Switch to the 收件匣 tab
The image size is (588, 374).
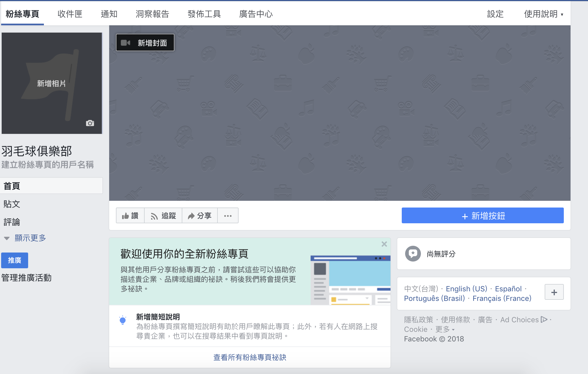70,14
